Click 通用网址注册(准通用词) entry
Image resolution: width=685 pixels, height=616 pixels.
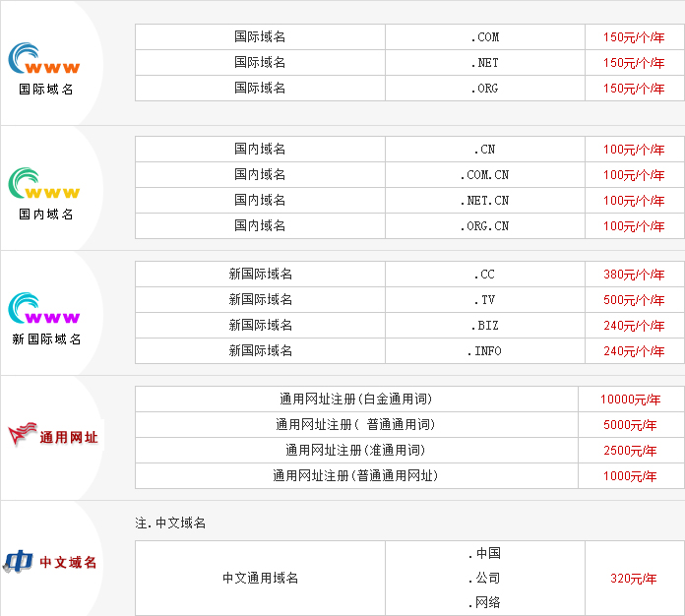(x=355, y=451)
